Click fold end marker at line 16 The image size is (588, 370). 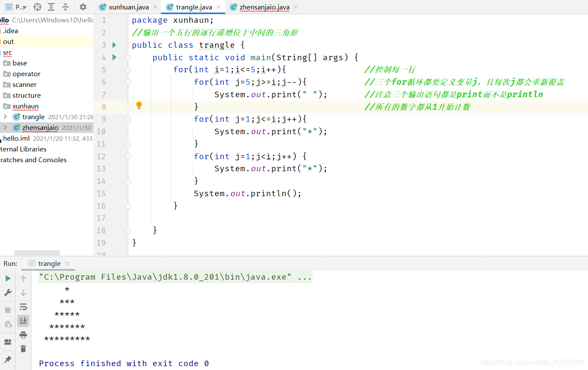coord(128,206)
